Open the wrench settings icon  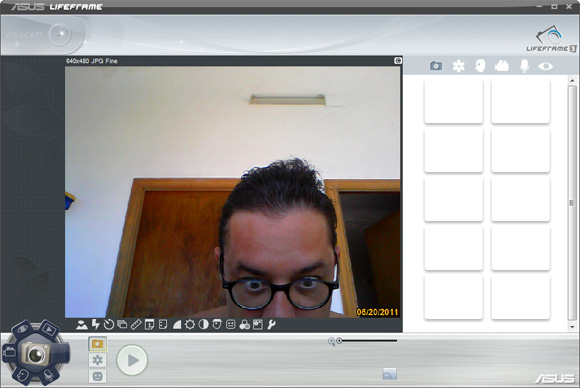(x=272, y=324)
